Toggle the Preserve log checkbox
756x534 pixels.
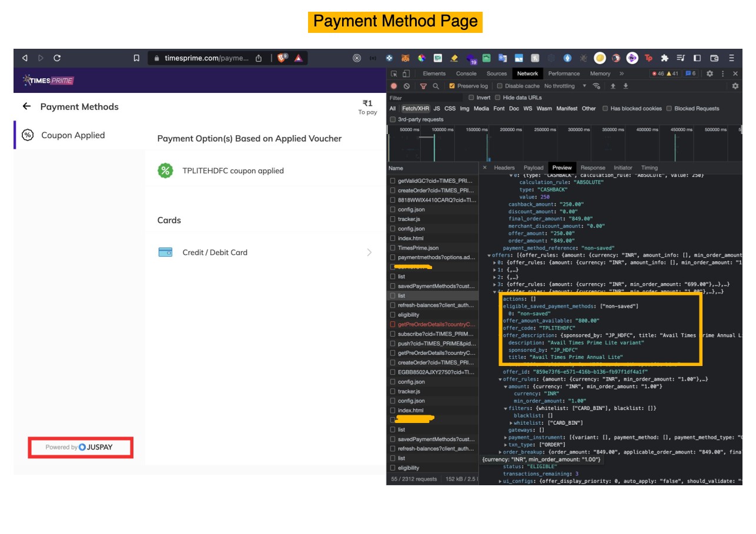pyautogui.click(x=452, y=86)
